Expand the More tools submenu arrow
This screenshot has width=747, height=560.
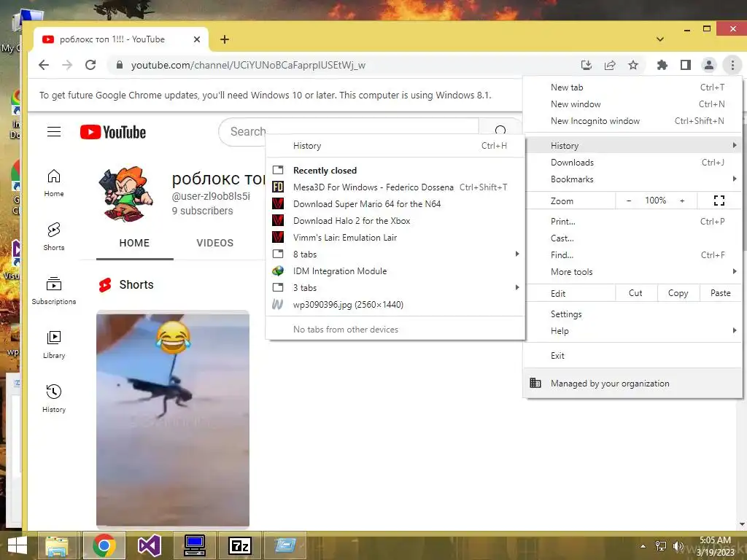point(735,271)
